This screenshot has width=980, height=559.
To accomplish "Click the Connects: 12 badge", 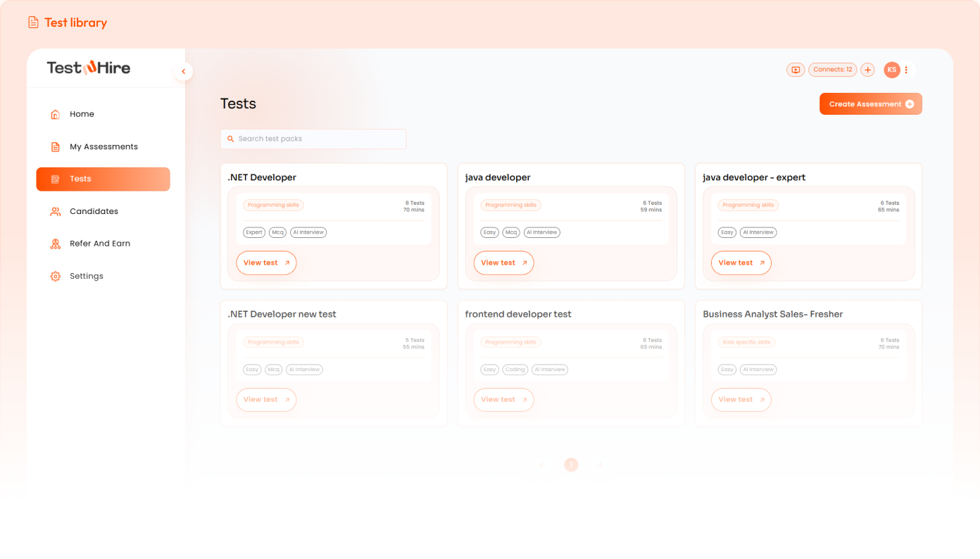I will [832, 70].
